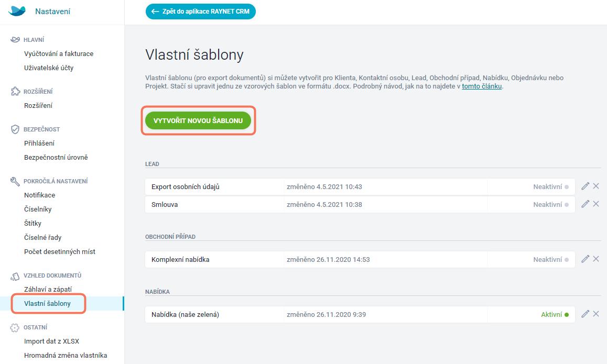Go to Rozšíření menu item

(x=38, y=106)
